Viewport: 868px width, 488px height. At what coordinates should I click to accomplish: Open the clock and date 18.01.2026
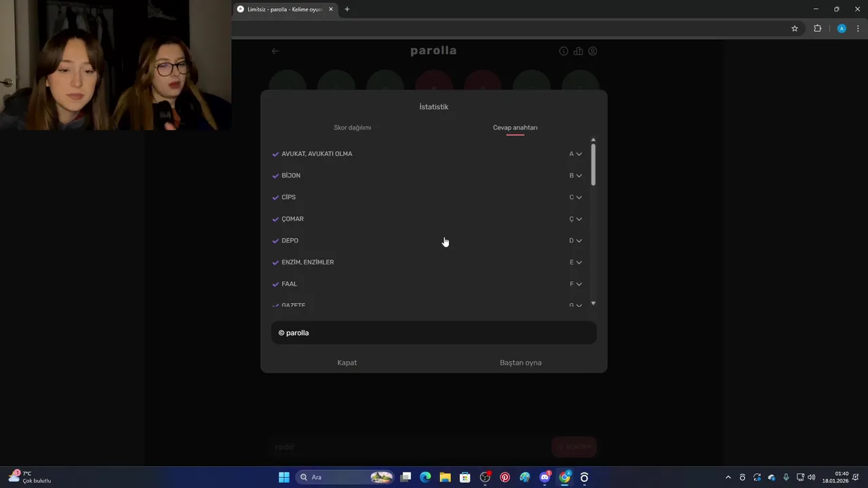tap(835, 477)
